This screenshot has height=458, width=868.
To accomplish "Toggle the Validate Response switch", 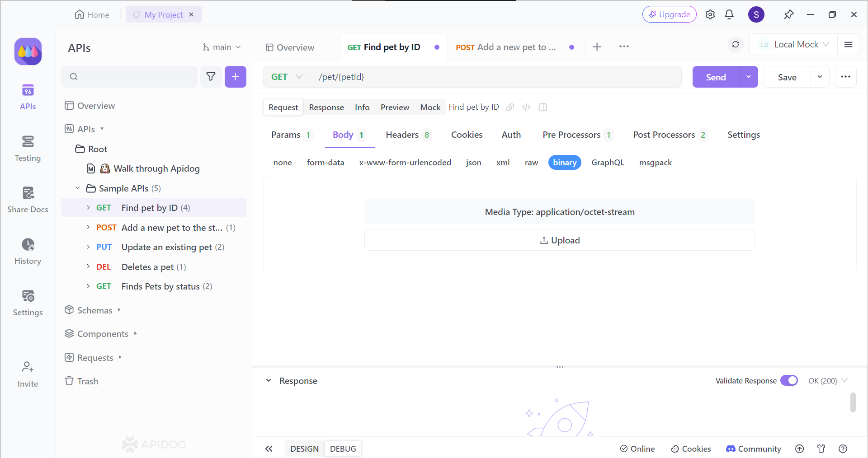I will coord(789,380).
